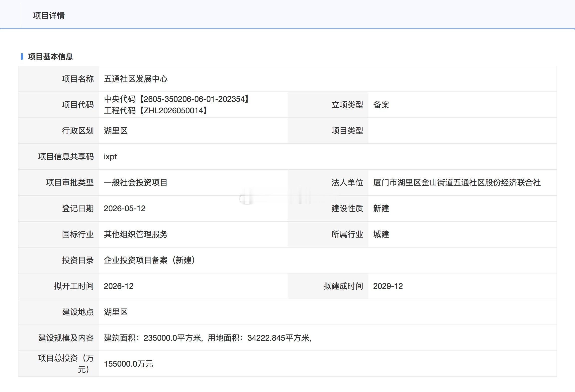This screenshot has height=392, width=575.
Task: Click the 国标行业 label
Action: click(78, 234)
